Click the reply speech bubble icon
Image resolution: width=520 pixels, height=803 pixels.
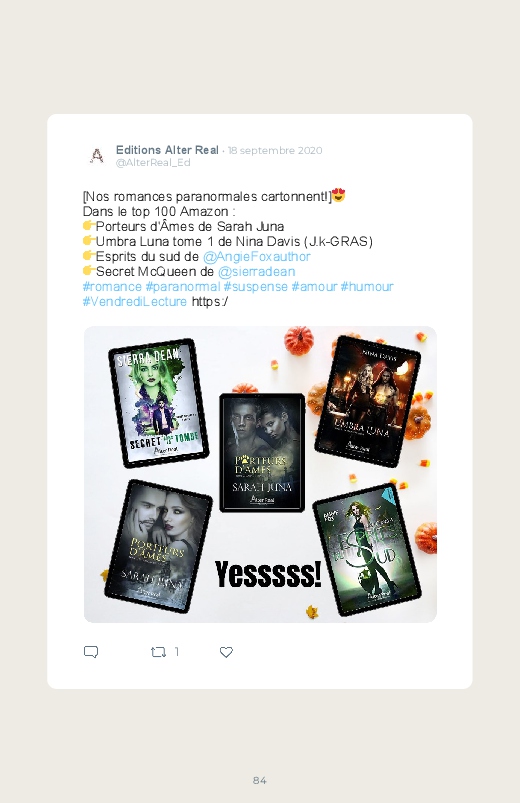point(91,651)
